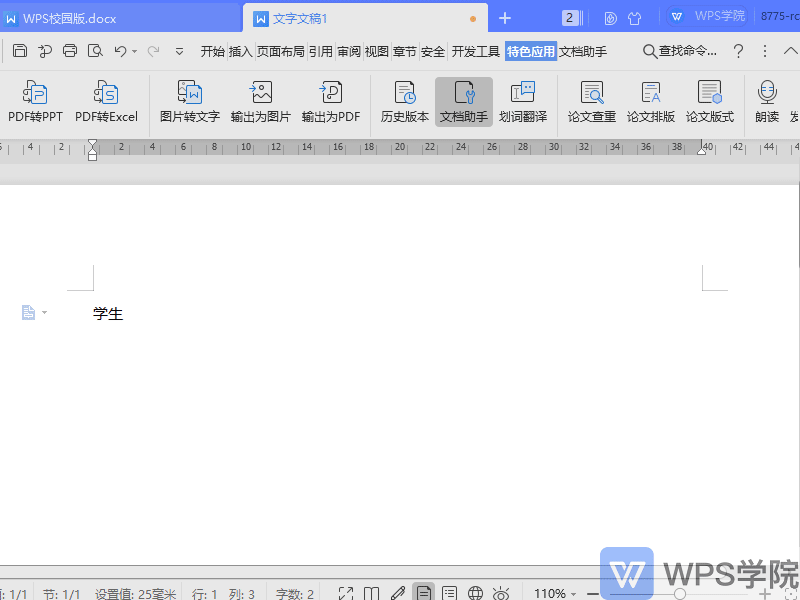Viewport: 800px width, 600px height.
Task: Click zoom out minus button
Action: (x=592, y=594)
